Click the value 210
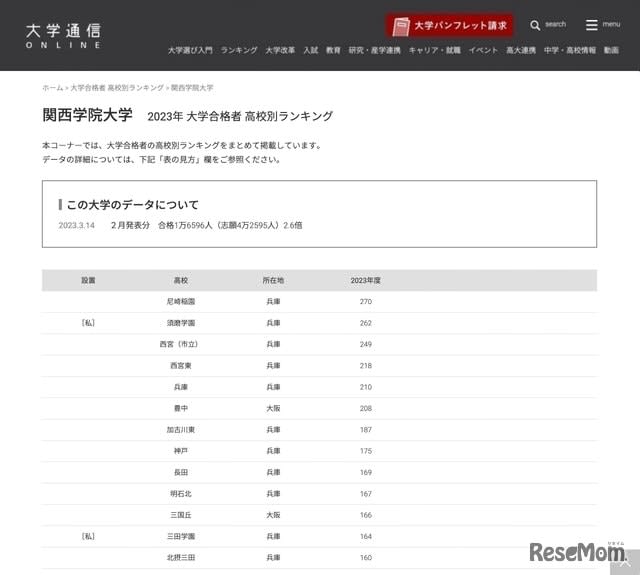Screen dimensions: 640x575 tap(366, 387)
